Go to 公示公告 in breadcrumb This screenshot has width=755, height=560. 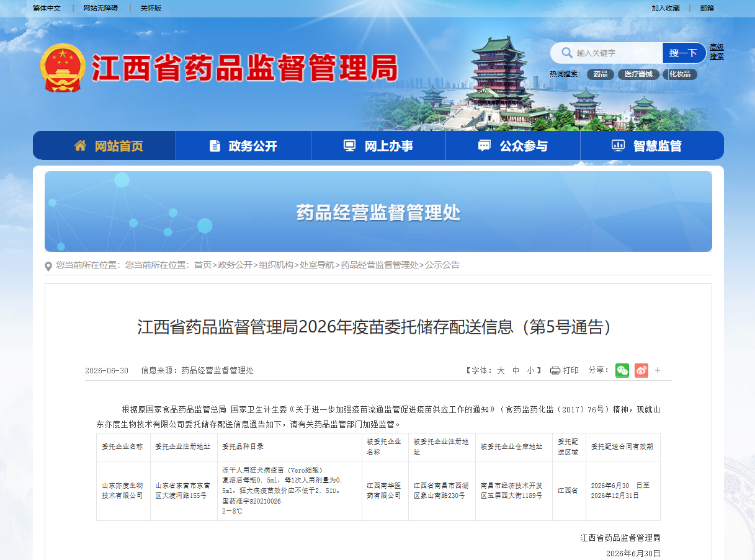coord(442,265)
